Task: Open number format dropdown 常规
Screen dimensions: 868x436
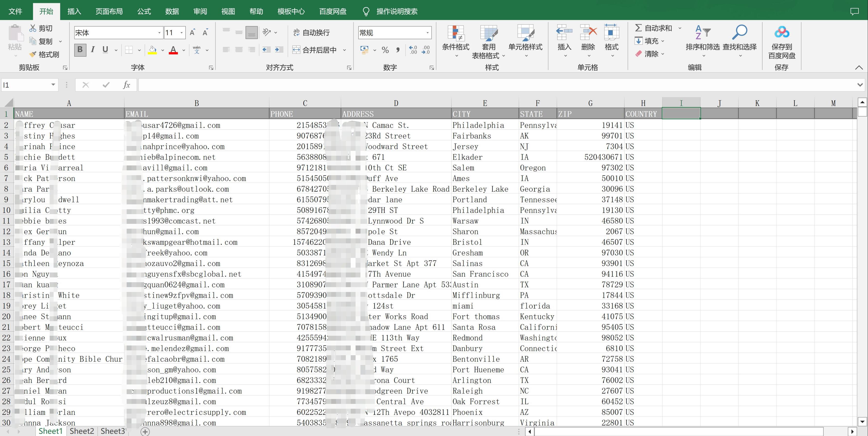Action: (x=427, y=33)
